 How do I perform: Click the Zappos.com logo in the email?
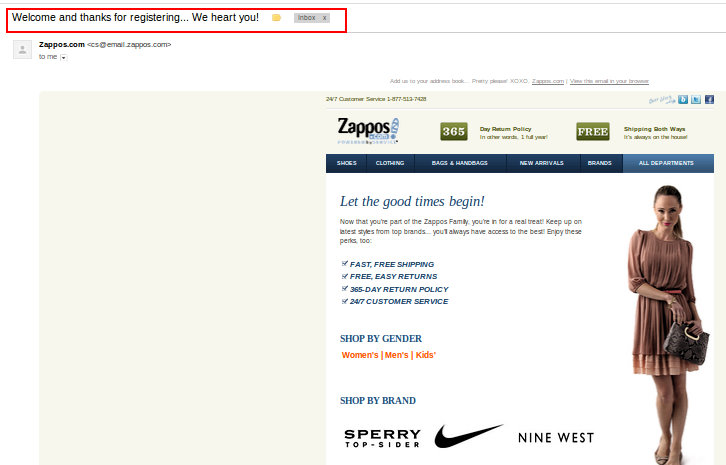368,131
